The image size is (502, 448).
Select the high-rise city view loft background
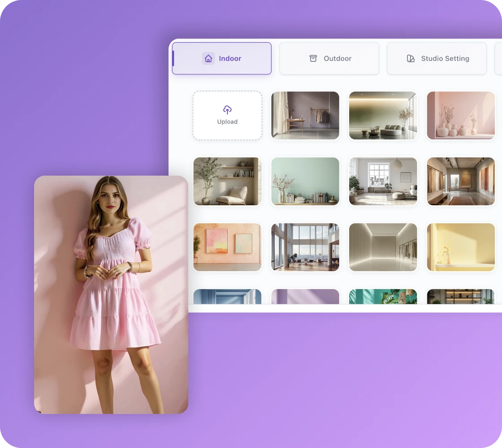tap(305, 247)
